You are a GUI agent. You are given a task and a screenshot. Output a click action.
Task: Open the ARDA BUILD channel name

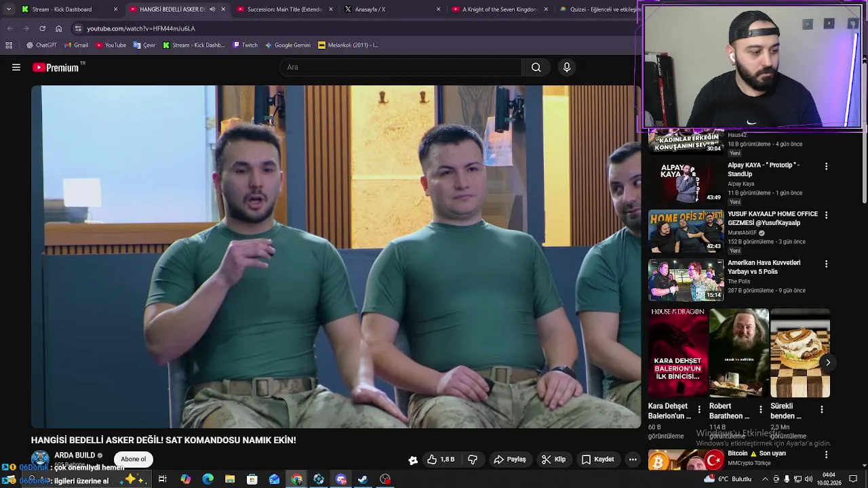[x=75, y=455]
